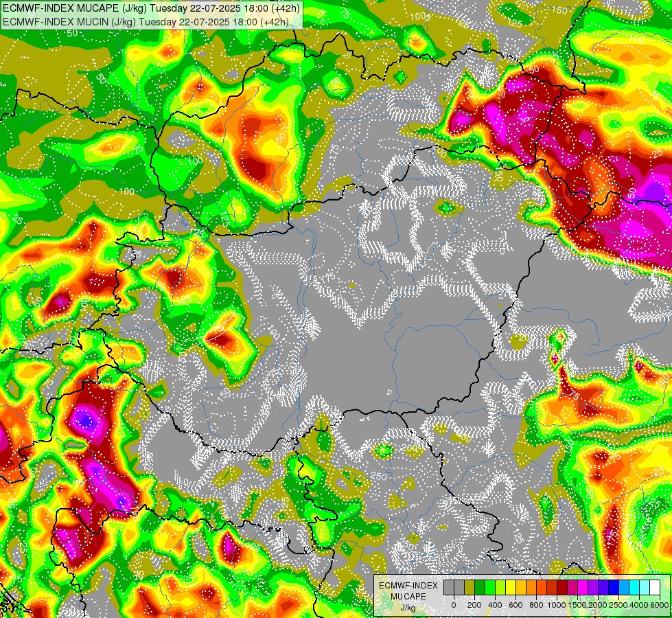Image resolution: width=672 pixels, height=618 pixels.
Task: Click the legend value label 1000
Action: pyautogui.click(x=557, y=605)
